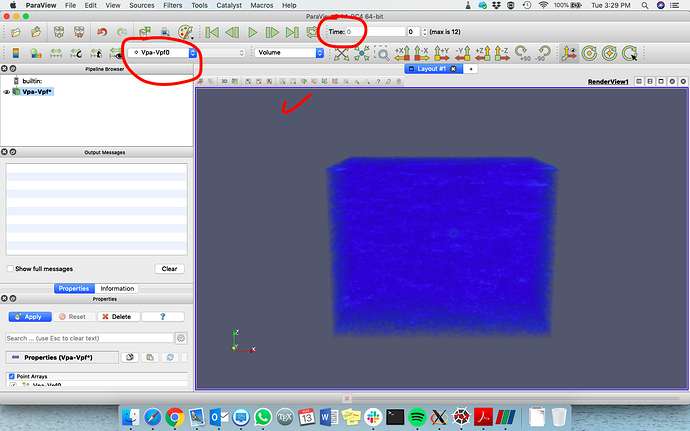Clear the Output Messages

click(x=169, y=269)
